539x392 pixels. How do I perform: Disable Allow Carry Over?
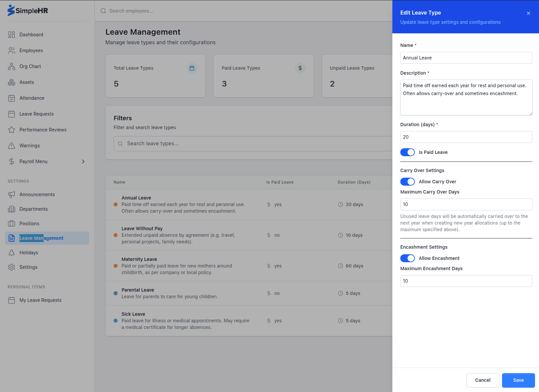pos(408,181)
